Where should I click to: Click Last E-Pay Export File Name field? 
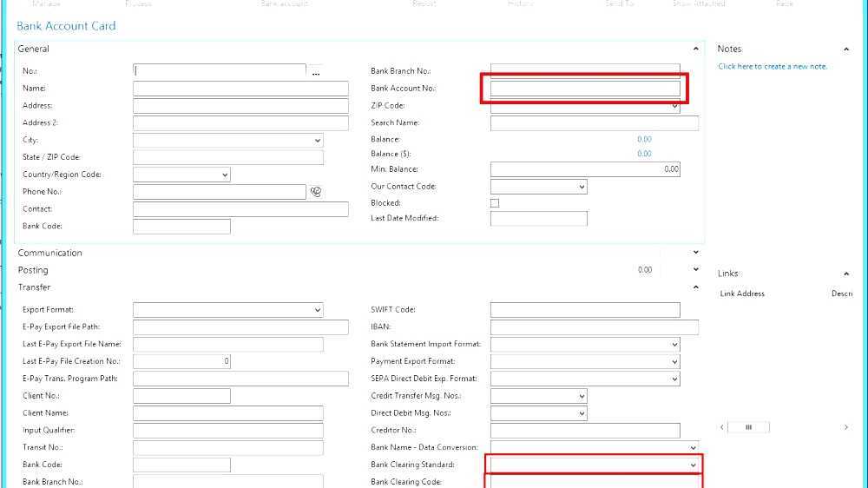pyautogui.click(x=228, y=344)
